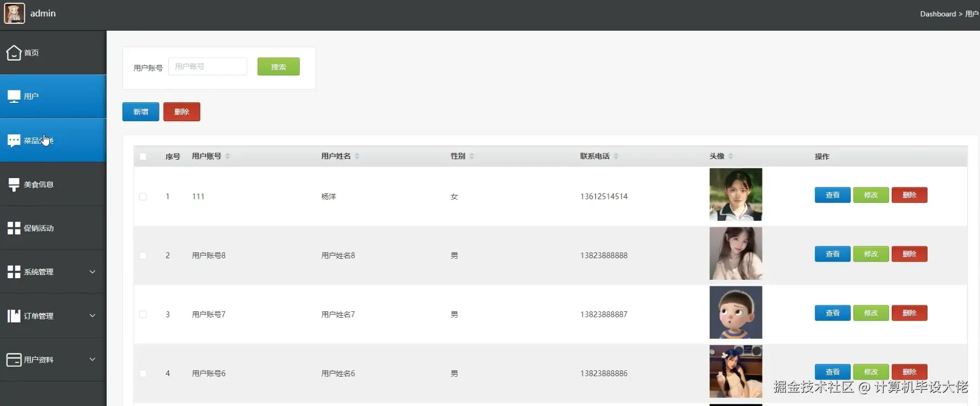Click the admin avatar picture
This screenshot has height=406, width=980.
[x=15, y=13]
